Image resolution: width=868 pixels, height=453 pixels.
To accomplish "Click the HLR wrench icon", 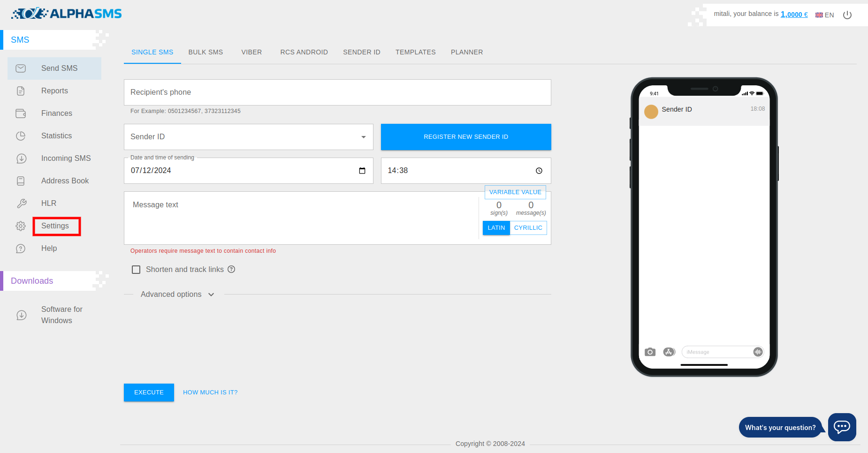I will click(x=22, y=204).
